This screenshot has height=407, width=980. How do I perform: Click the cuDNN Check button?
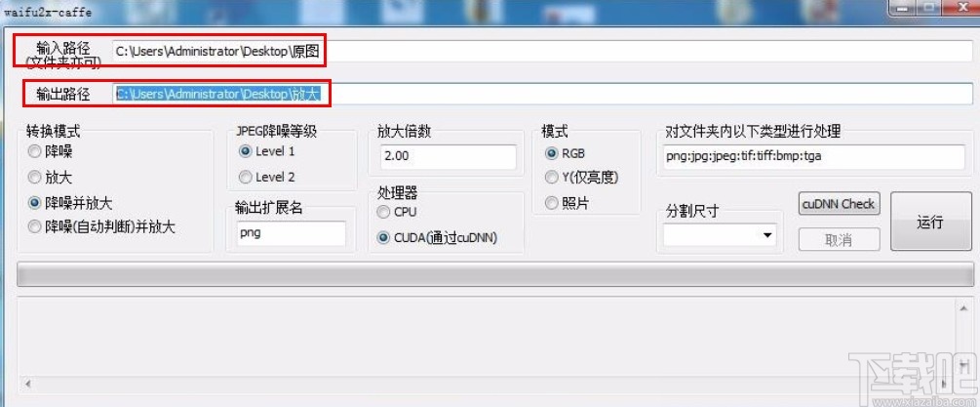pos(839,204)
